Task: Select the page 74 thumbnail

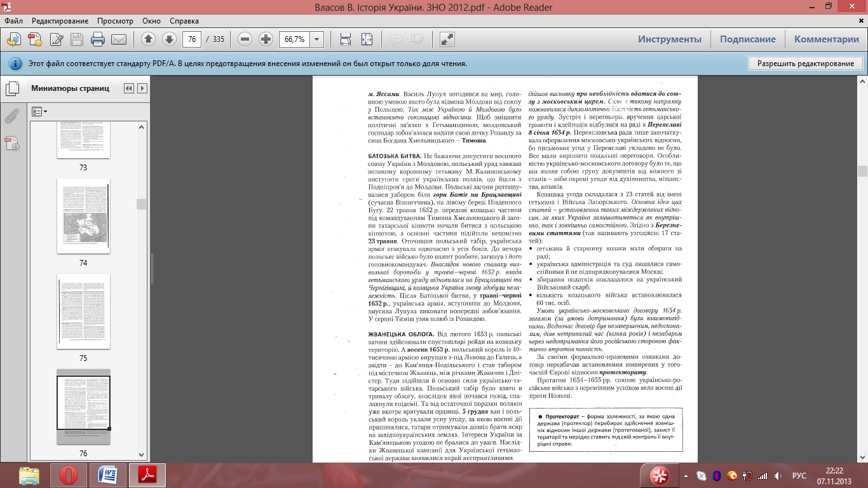Action: point(83,216)
